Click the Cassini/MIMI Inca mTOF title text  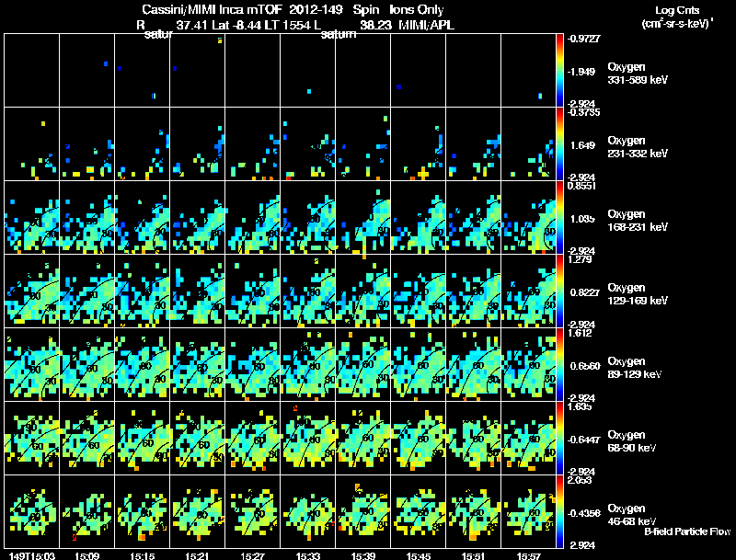212,10
